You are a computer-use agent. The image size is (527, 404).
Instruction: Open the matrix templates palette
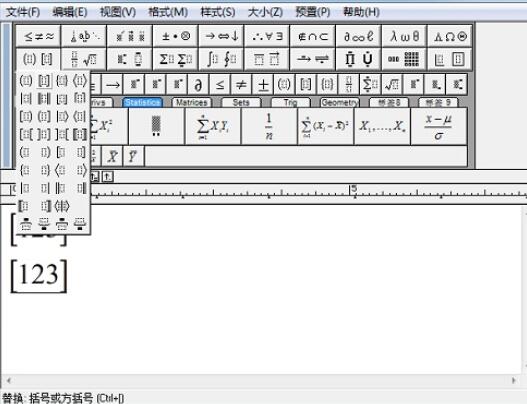(404, 59)
